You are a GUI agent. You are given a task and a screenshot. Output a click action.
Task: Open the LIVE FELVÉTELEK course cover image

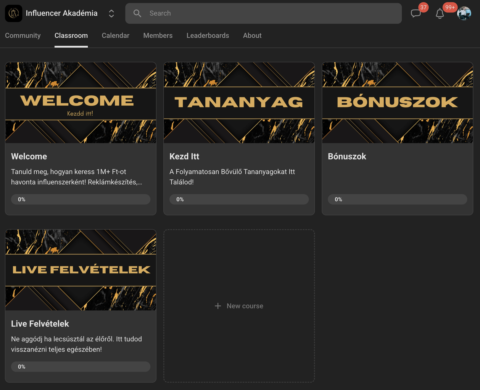(x=81, y=270)
